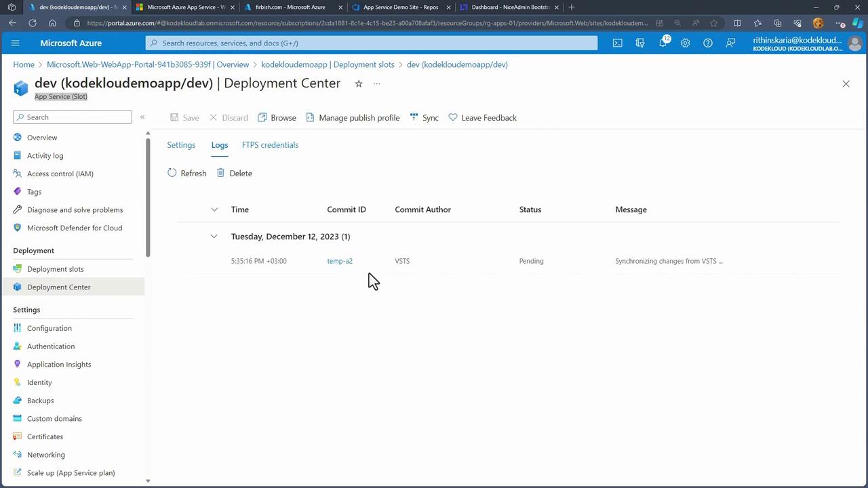Open Activity log in the sidebar

[45, 155]
